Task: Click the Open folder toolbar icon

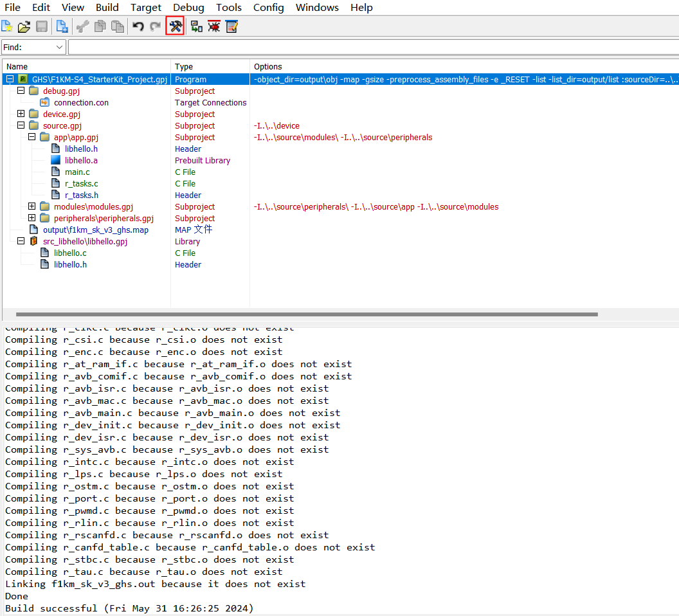Action: [24, 26]
